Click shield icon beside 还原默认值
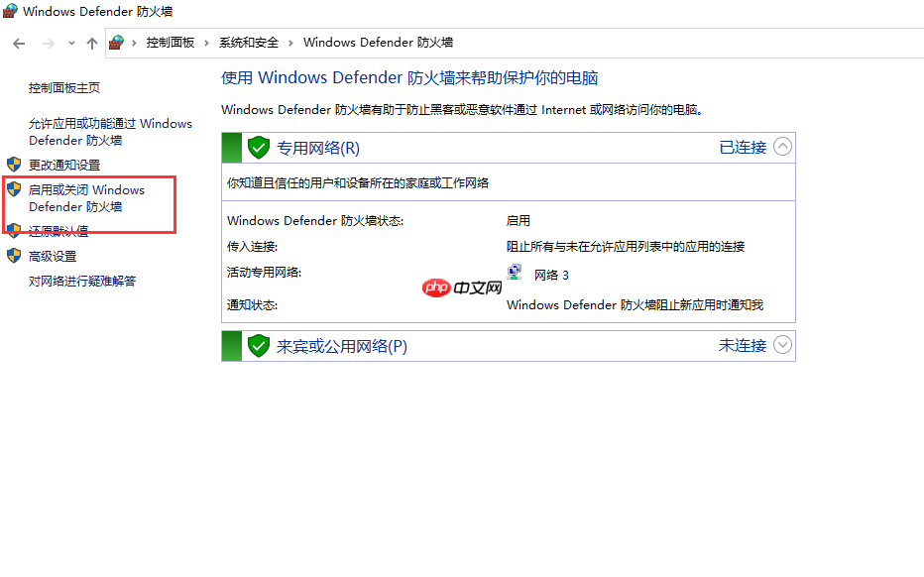 pos(14,230)
